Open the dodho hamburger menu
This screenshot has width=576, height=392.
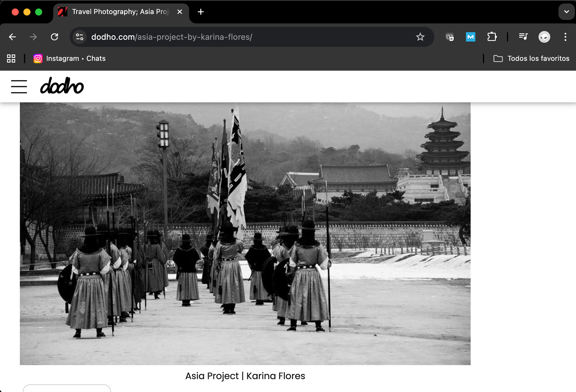(19, 87)
